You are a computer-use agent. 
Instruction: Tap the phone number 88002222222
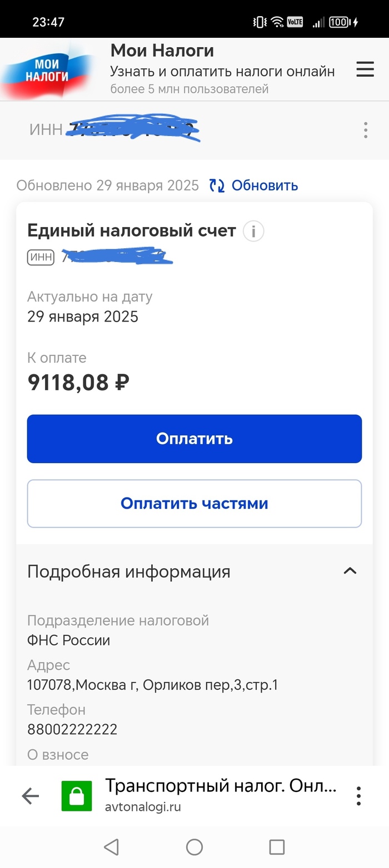tap(72, 729)
